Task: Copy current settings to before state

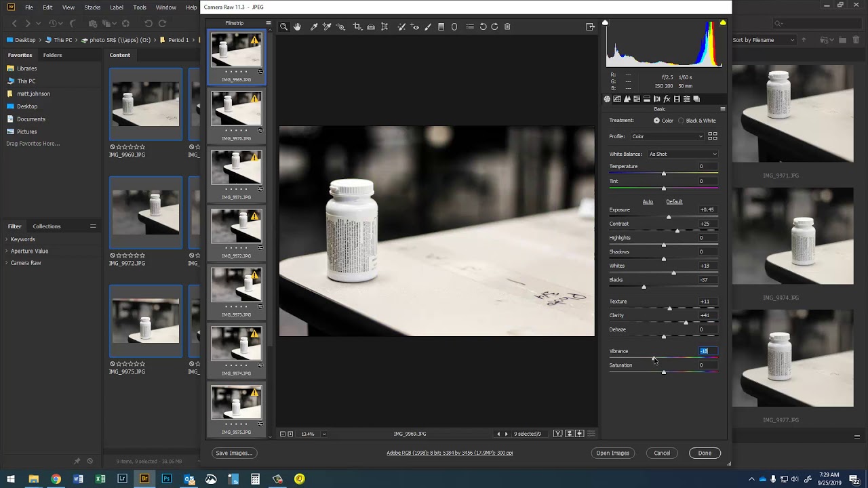Action: point(580,434)
